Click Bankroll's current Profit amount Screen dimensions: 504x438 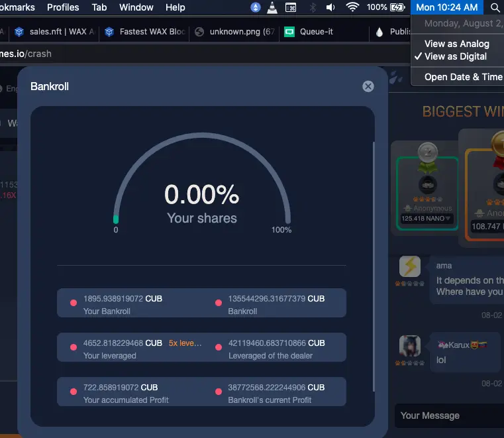pyautogui.click(x=276, y=387)
